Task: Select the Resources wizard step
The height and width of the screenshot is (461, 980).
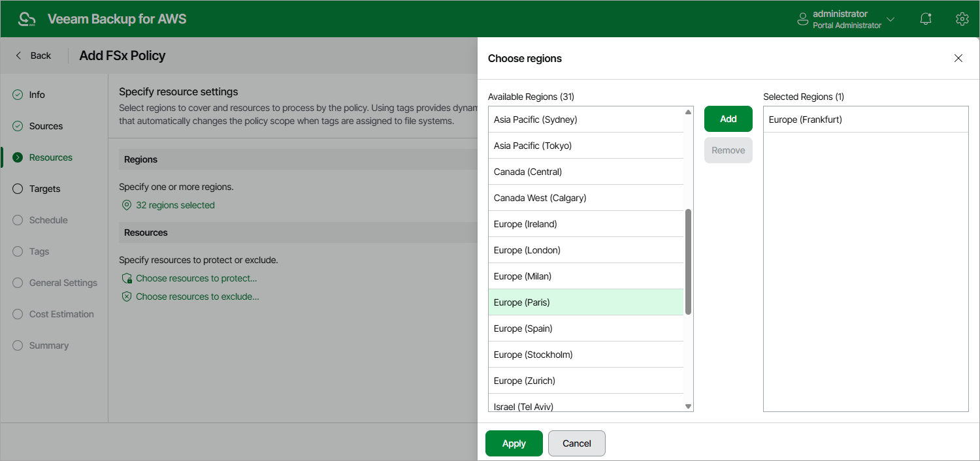Action: pyautogui.click(x=50, y=157)
